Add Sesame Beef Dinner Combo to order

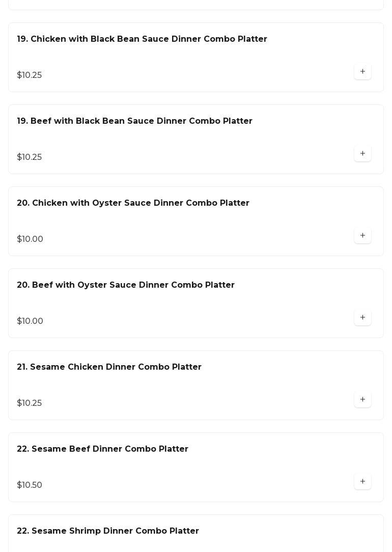362,482
